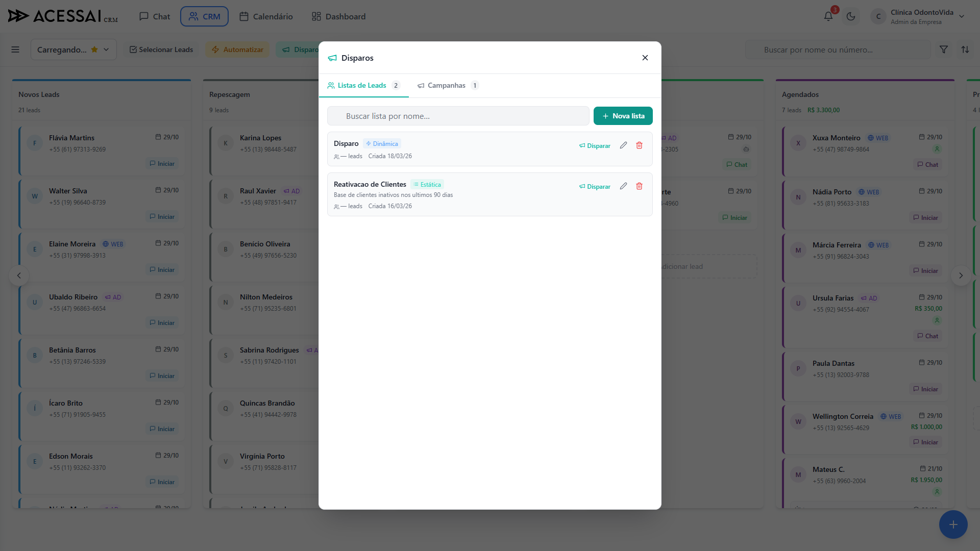Click the ACESSAI CRM logo

point(63,16)
